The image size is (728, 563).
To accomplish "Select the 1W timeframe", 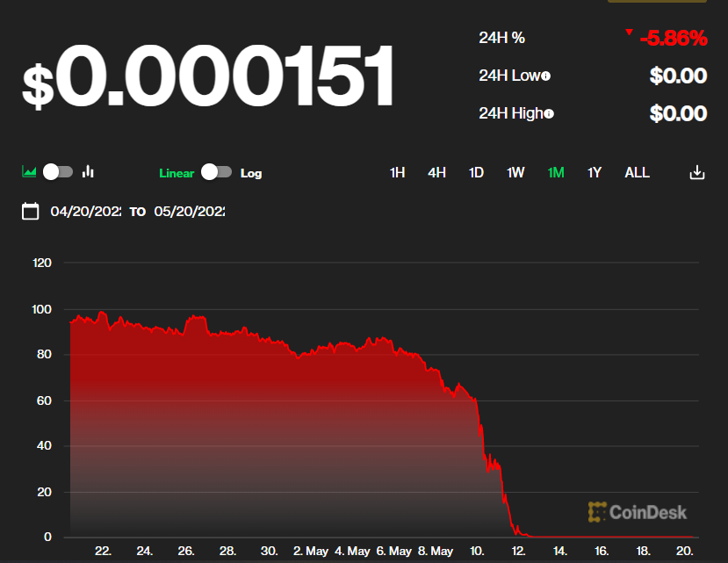I will coord(515,172).
